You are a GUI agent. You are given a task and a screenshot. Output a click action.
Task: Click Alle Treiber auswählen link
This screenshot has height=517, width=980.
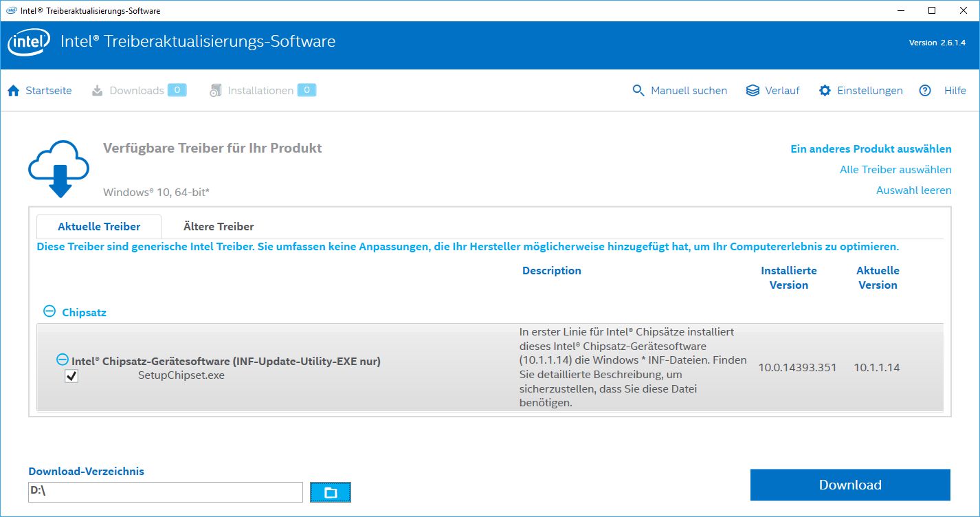tap(895, 170)
